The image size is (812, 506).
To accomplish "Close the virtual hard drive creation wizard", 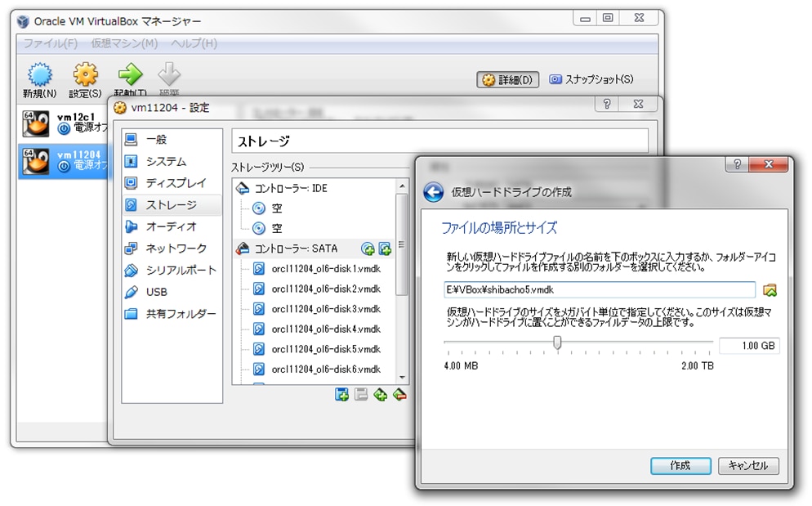I will [769, 164].
